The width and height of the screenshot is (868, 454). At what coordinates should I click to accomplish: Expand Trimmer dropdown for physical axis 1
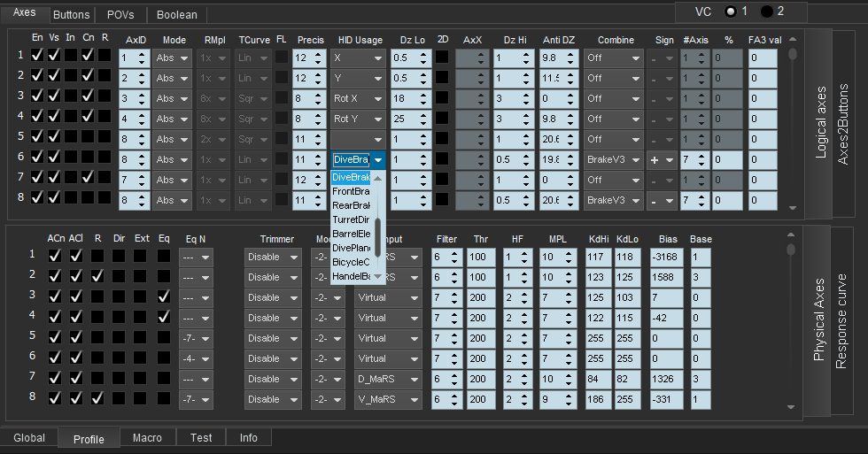pos(274,257)
